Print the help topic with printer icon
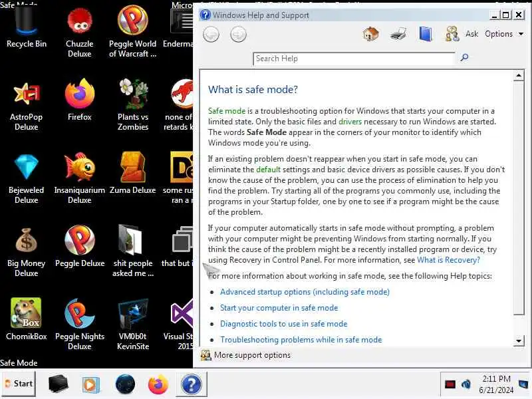The width and height of the screenshot is (532, 399). 398,35
